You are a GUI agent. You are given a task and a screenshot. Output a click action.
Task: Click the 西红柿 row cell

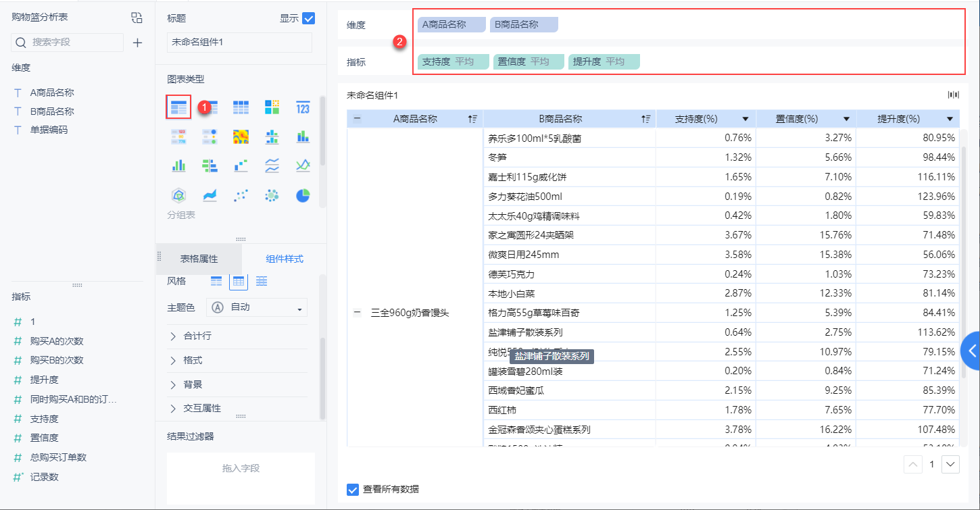tap(570, 410)
